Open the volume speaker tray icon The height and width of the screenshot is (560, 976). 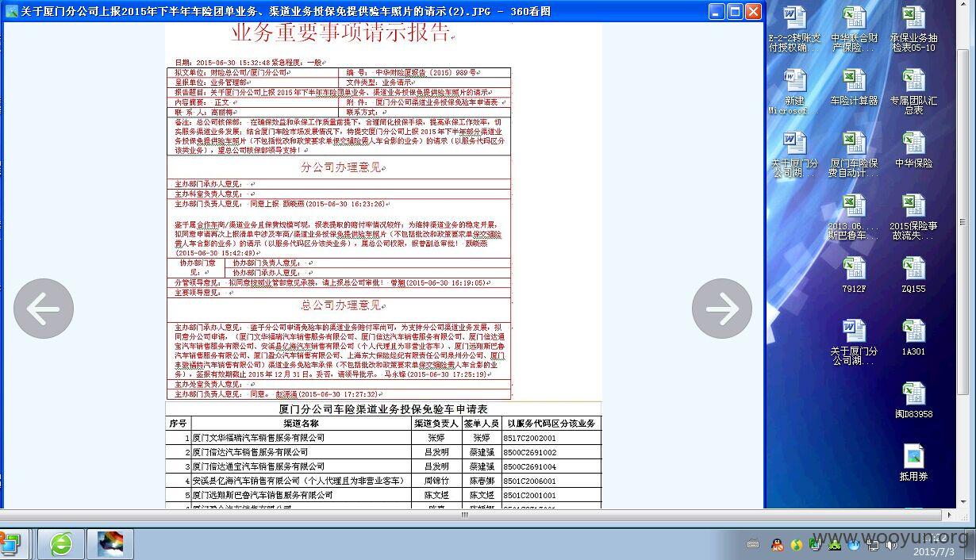(891, 545)
